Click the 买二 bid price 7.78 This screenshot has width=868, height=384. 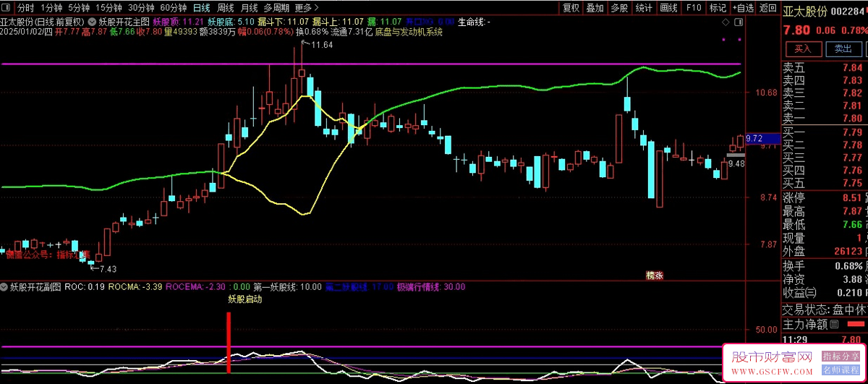pyautogui.click(x=852, y=145)
